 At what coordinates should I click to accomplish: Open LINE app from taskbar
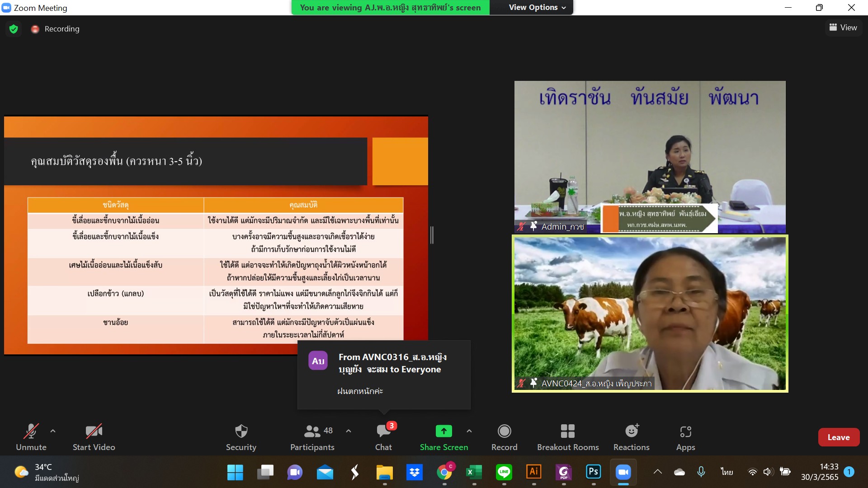504,472
